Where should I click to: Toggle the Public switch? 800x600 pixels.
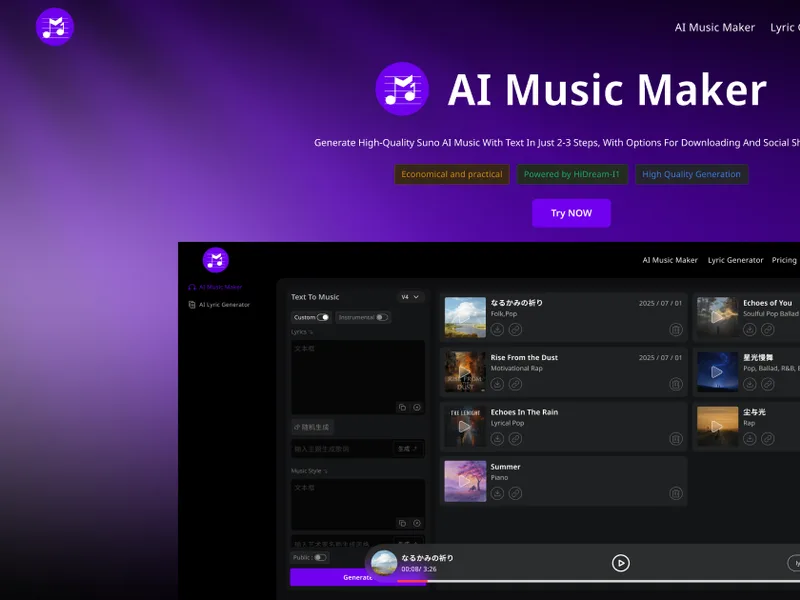click(x=320, y=558)
